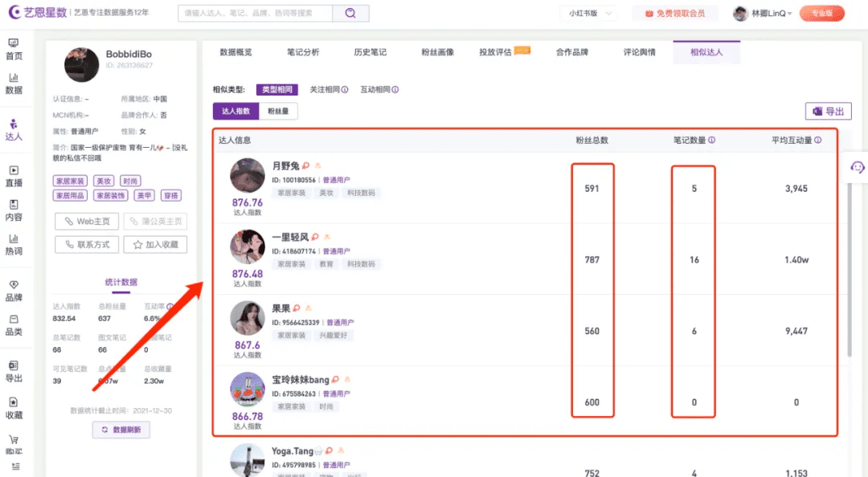Click info icon beside 笔记数量 header
Viewport: 868px width, 477px height.
(712, 140)
